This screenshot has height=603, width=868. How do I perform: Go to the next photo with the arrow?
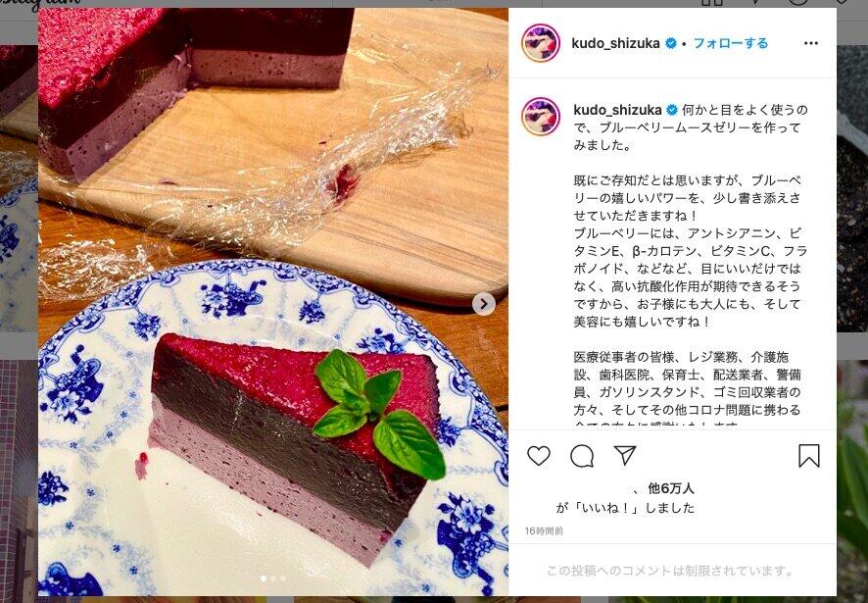484,304
